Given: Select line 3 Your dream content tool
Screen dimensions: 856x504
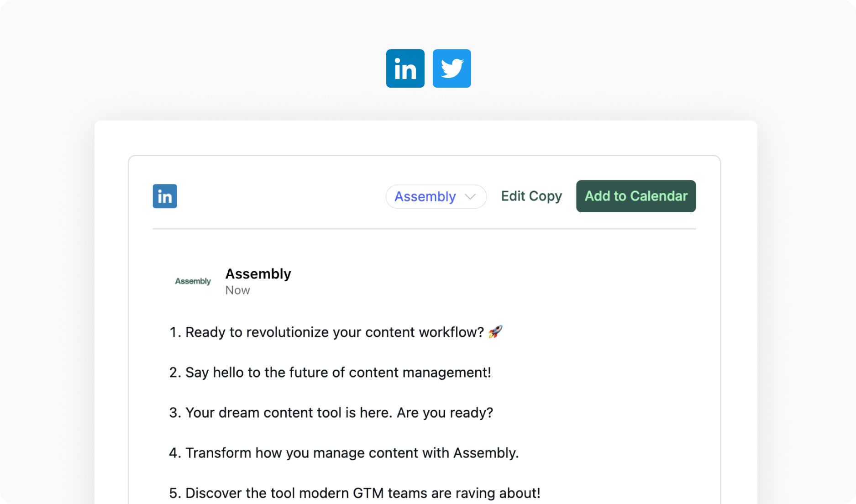Looking at the screenshot, I should 331,413.
